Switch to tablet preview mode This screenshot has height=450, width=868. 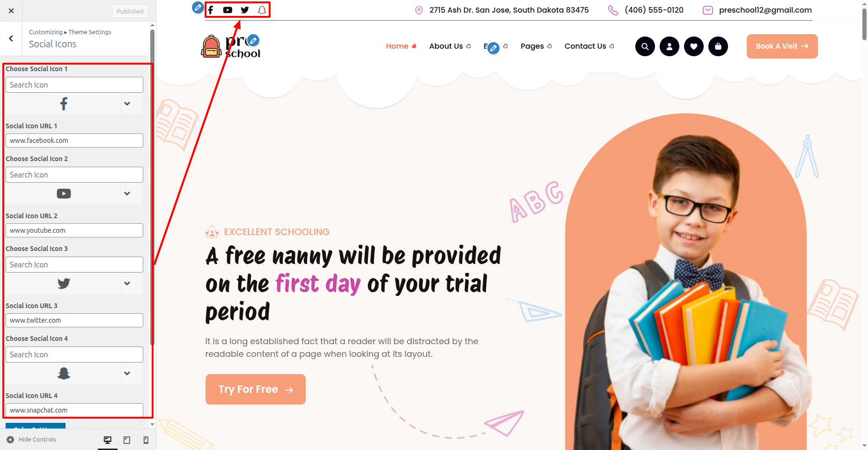[127, 440]
